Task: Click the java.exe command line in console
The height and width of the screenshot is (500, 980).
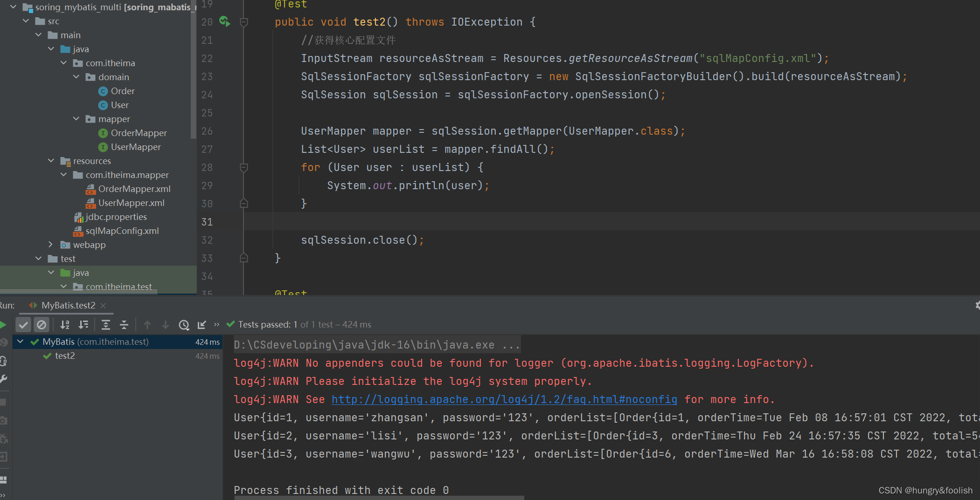Action: pyautogui.click(x=377, y=345)
